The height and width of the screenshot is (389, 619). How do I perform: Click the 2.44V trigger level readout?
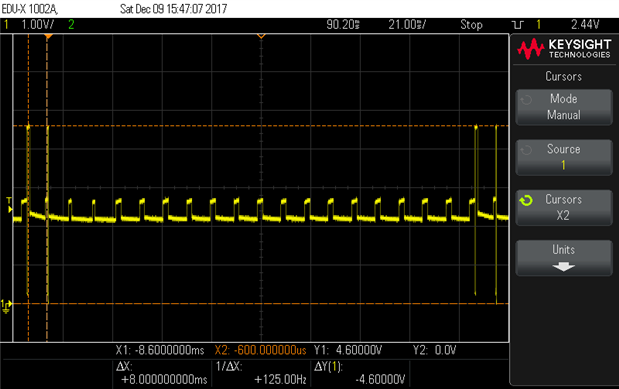coord(585,24)
